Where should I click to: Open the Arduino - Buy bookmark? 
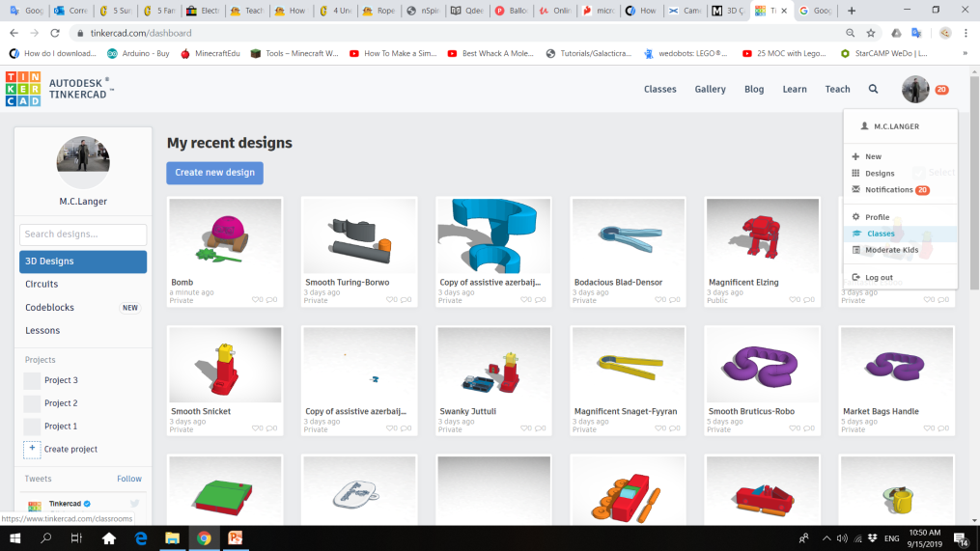pyautogui.click(x=138, y=54)
